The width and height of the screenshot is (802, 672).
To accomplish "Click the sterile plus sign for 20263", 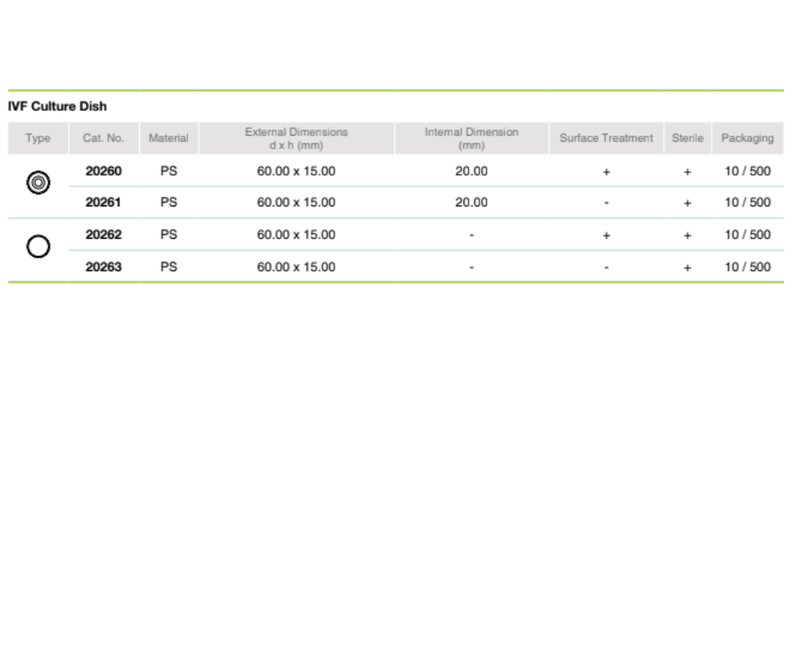I will click(x=687, y=268).
